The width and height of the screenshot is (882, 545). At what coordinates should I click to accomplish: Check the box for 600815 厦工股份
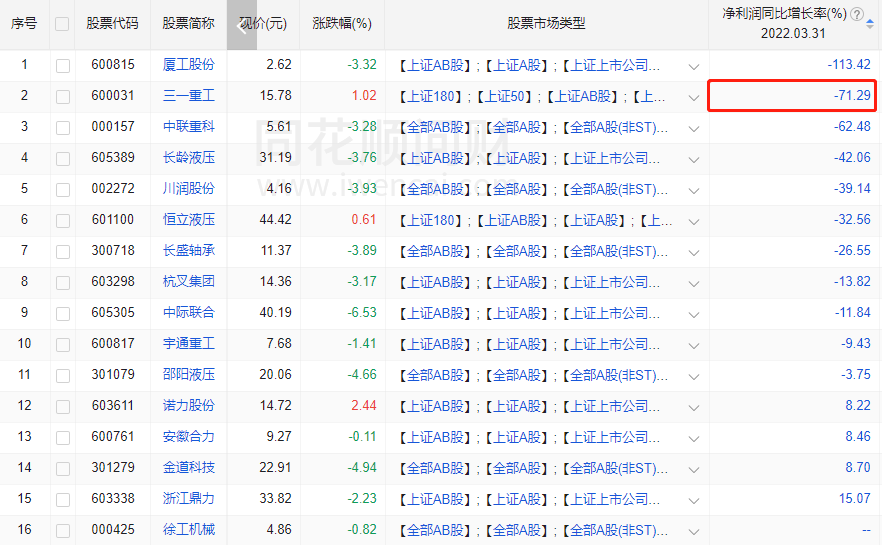[63, 66]
